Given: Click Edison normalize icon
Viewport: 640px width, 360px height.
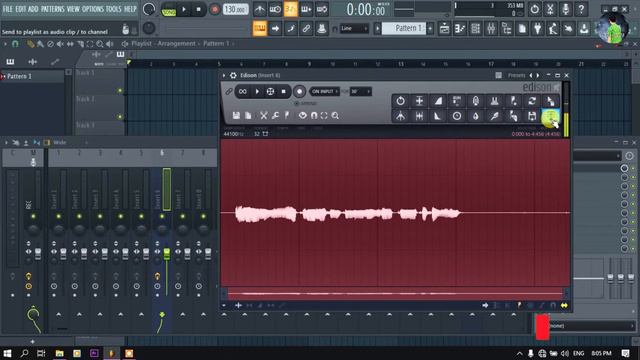Looking at the screenshot, I should [419, 101].
